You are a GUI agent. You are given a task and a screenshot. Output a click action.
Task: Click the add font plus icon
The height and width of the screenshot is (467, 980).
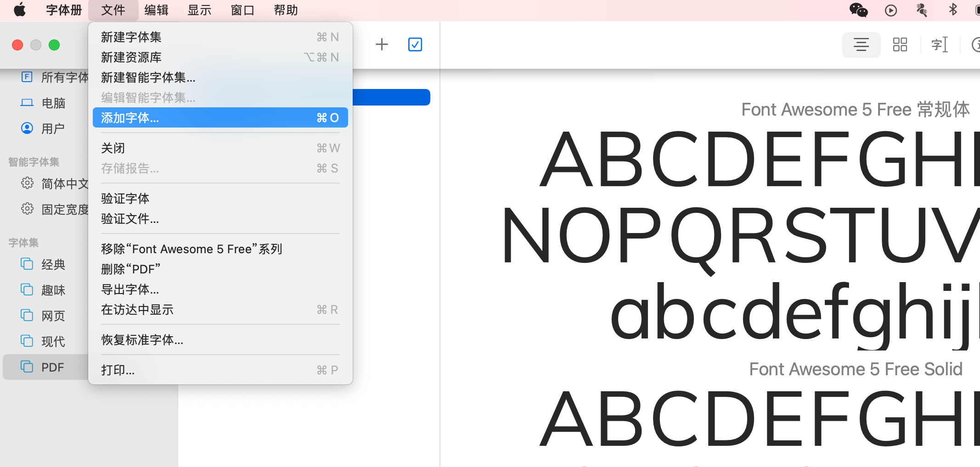click(382, 44)
